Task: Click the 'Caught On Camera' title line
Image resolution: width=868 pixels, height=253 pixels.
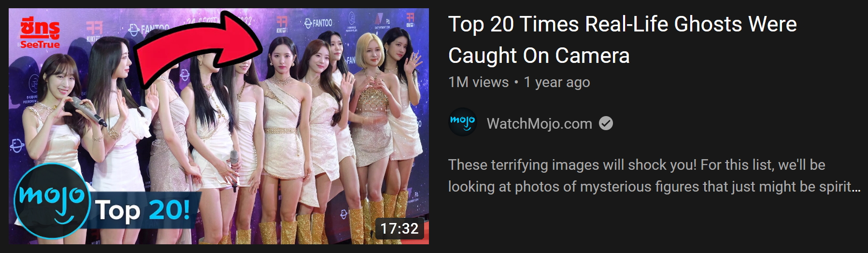Action: click(x=539, y=56)
